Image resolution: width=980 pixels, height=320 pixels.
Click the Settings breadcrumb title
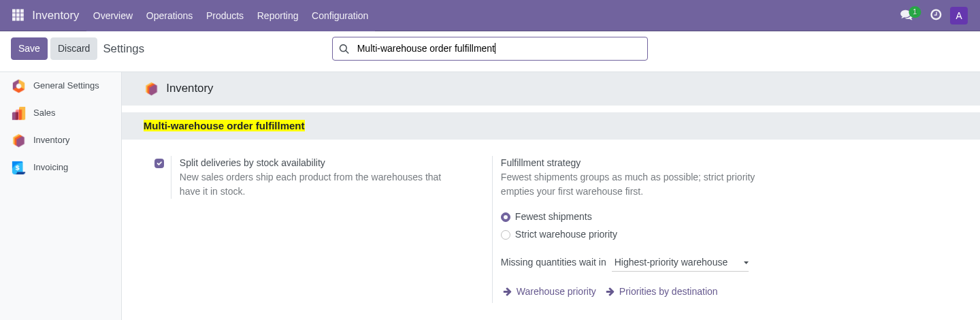[x=124, y=49]
